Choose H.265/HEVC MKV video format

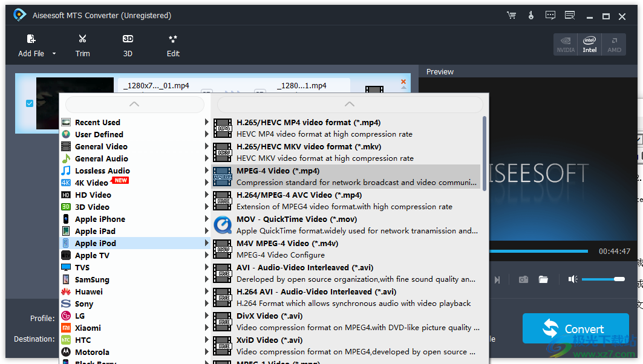(x=345, y=152)
